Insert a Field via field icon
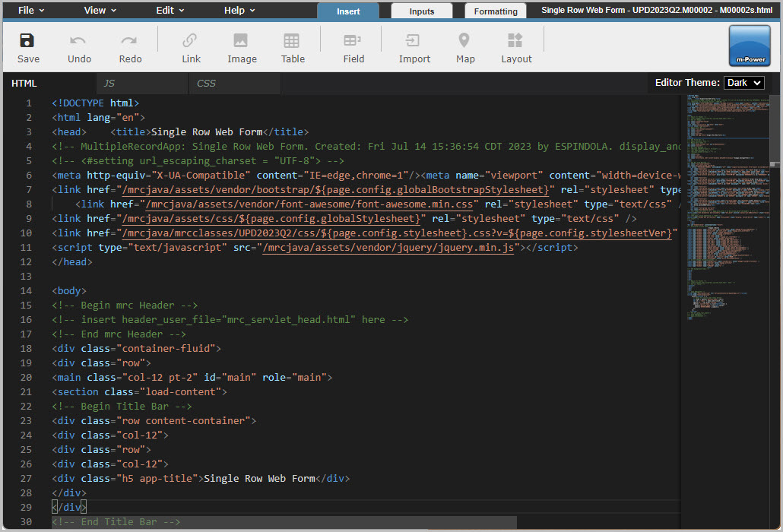783x532 pixels. [353, 40]
